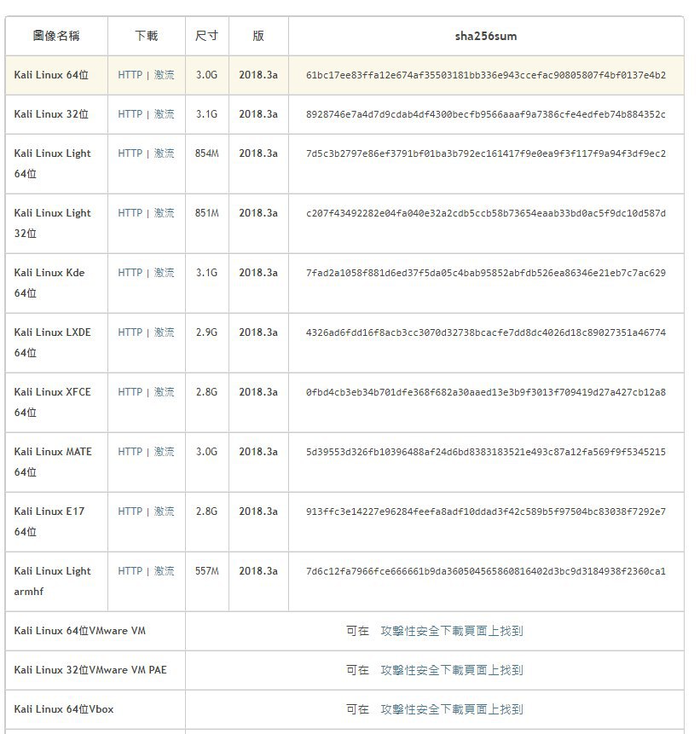This screenshot has height=734, width=700.
Task: Open 激流 torrent link for Kali Linux 64位
Action: [x=164, y=75]
